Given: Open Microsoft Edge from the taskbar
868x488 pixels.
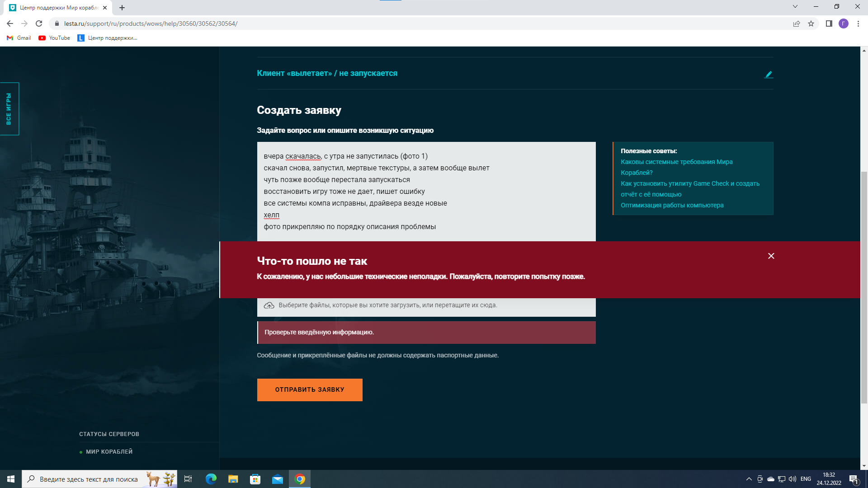Looking at the screenshot, I should [211, 479].
